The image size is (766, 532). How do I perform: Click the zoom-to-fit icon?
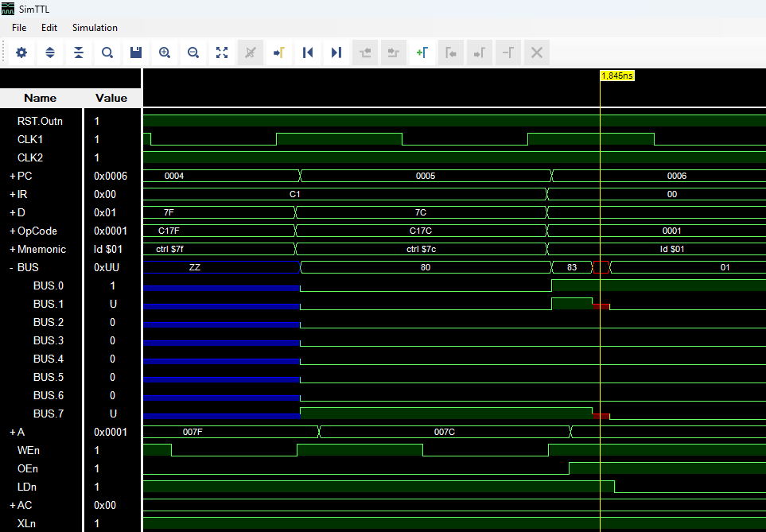[222, 52]
